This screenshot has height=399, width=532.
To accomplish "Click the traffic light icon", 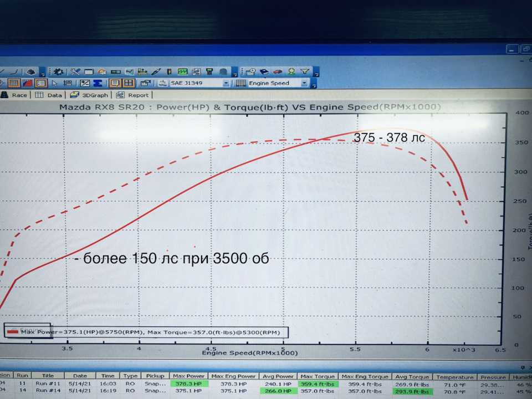I will pyautogui.click(x=169, y=71).
